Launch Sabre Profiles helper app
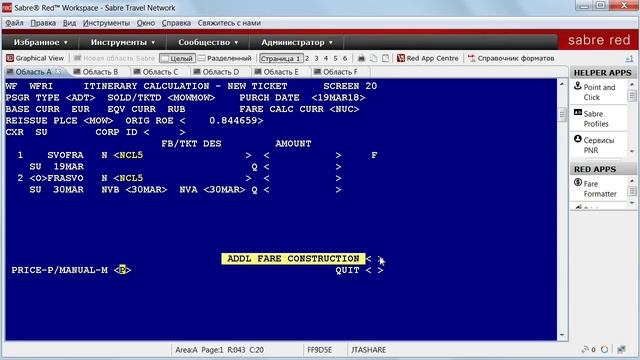Image resolution: width=640 pixels, height=360 pixels. tap(598, 118)
